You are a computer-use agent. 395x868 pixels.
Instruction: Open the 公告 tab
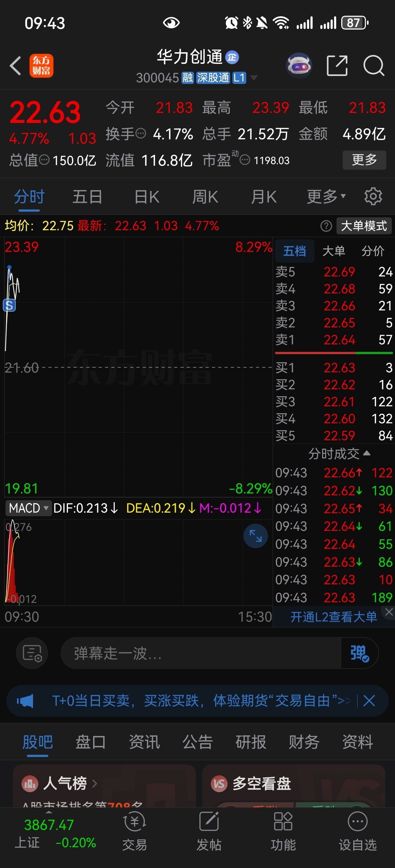197,742
